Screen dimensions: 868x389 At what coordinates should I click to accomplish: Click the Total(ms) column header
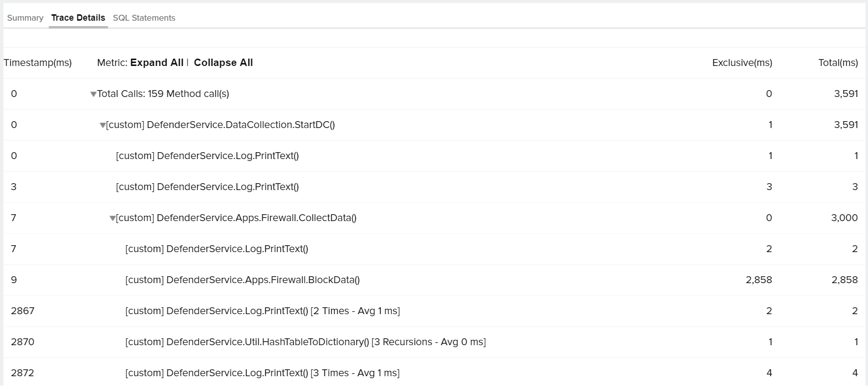pyautogui.click(x=838, y=63)
